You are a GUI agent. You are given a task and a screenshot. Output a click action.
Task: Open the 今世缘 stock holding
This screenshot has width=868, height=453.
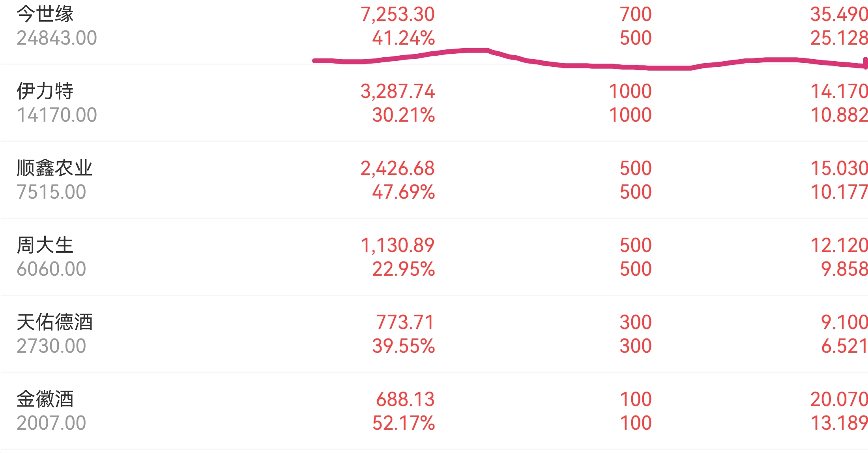[45, 14]
